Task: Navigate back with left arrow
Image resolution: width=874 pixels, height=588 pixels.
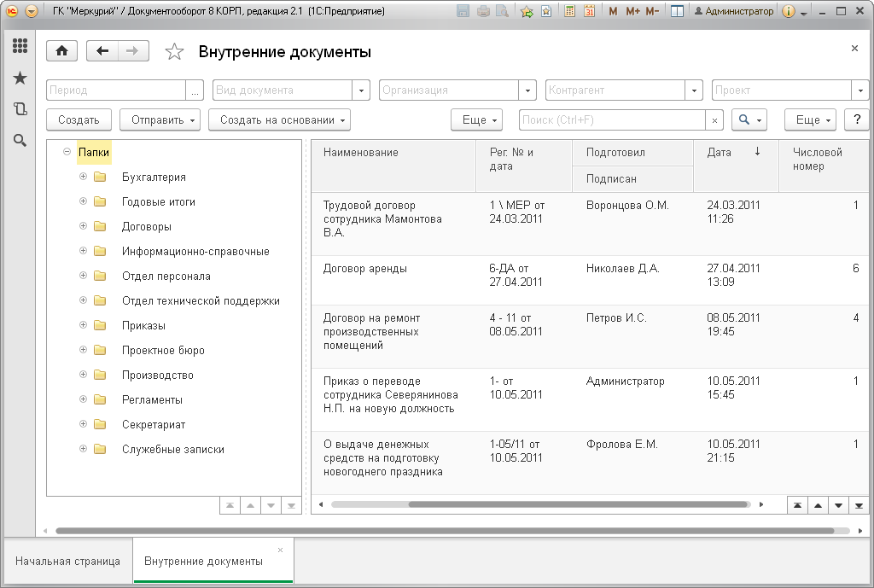Action: 102,51
